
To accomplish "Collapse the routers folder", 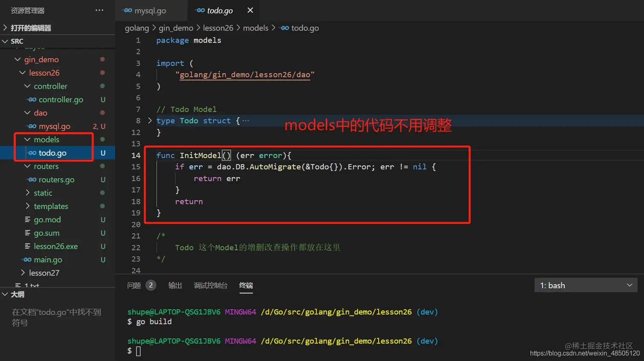I will point(27,166).
